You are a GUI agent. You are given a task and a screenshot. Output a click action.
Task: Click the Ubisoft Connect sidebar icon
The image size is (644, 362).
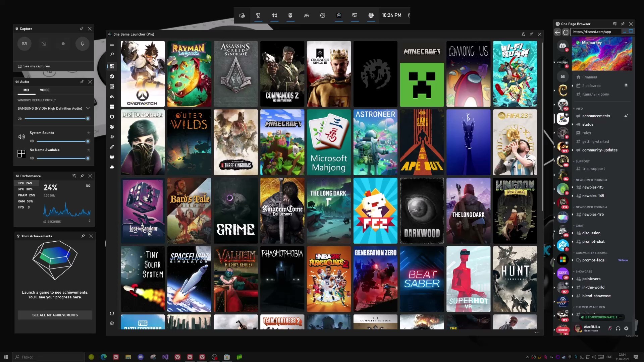click(x=112, y=127)
